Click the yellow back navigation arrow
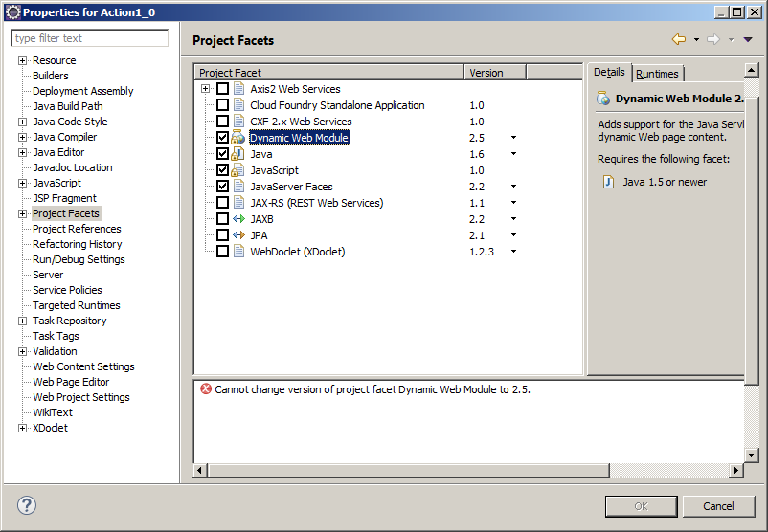Screen dimensions: 768x532 pyautogui.click(x=679, y=39)
